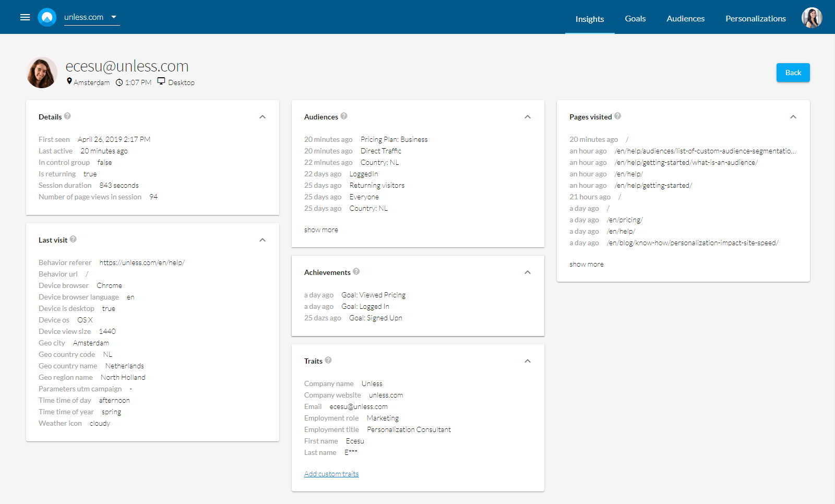This screenshot has width=835, height=504.
Task: Collapse the Audiences card
Action: 528,117
